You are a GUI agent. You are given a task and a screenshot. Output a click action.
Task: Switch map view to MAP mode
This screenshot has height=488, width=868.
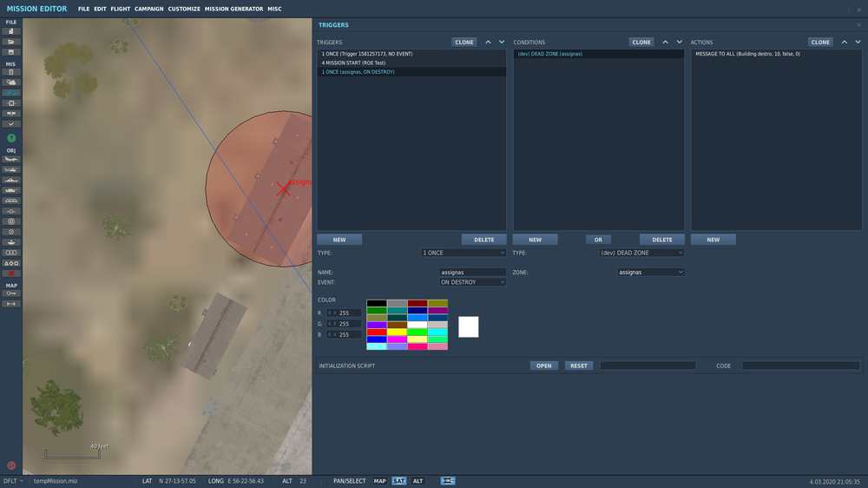pyautogui.click(x=380, y=481)
